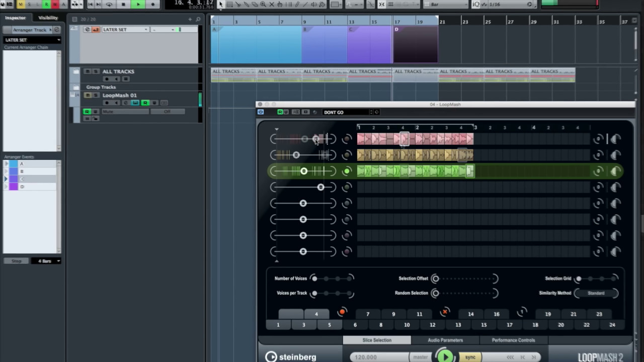Select arranger event D in the Arranger Events list
The height and width of the screenshot is (362, 644).
tap(32, 187)
